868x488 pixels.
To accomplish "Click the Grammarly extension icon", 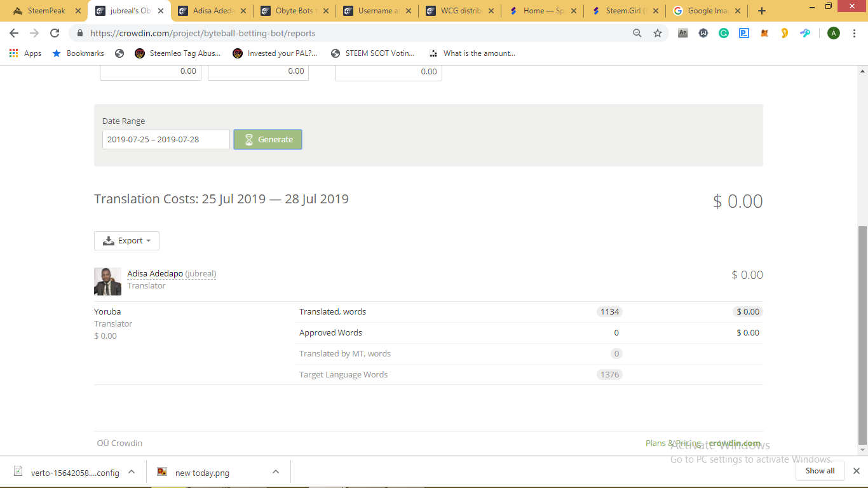I will [724, 33].
